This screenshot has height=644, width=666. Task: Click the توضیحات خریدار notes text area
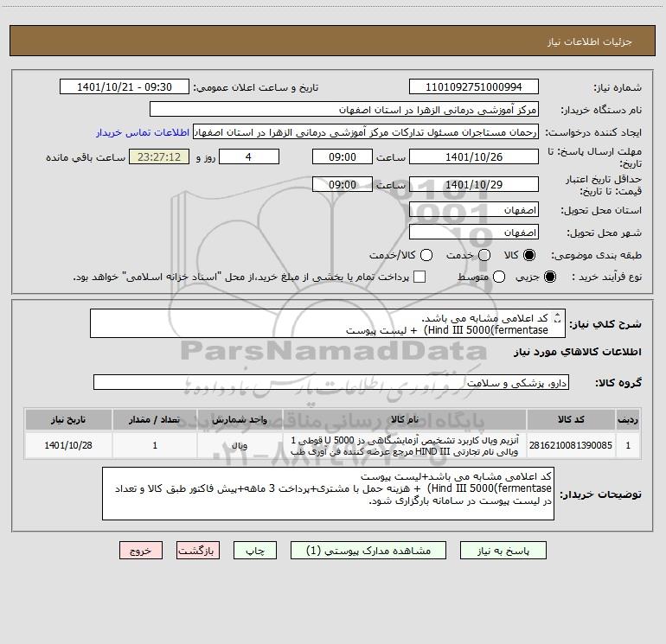click(328, 494)
